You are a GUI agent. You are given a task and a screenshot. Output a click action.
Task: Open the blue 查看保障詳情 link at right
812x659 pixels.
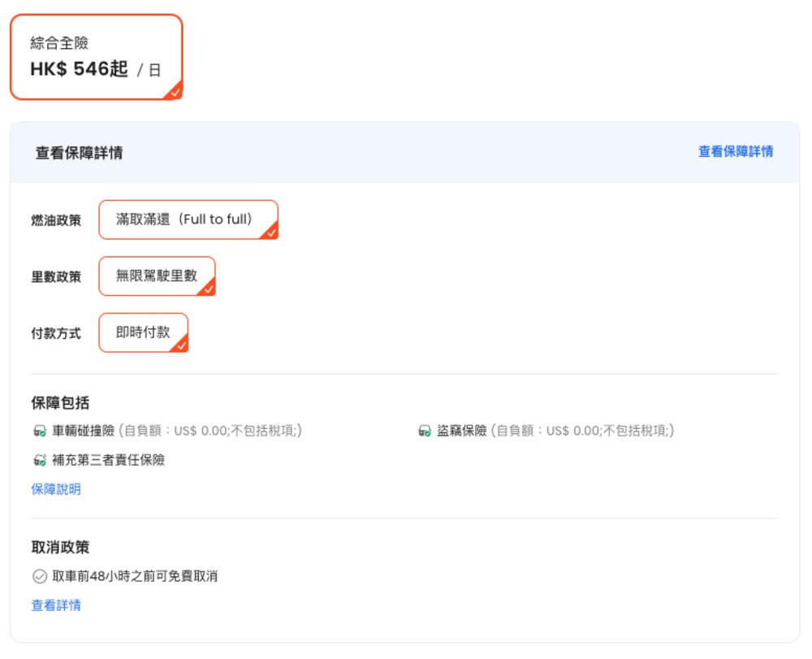point(735,151)
